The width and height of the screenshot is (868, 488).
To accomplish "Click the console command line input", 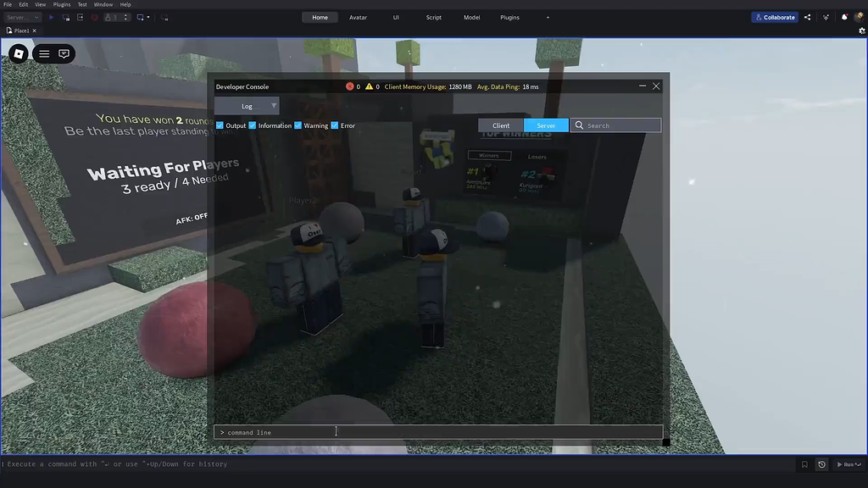I will (x=438, y=432).
